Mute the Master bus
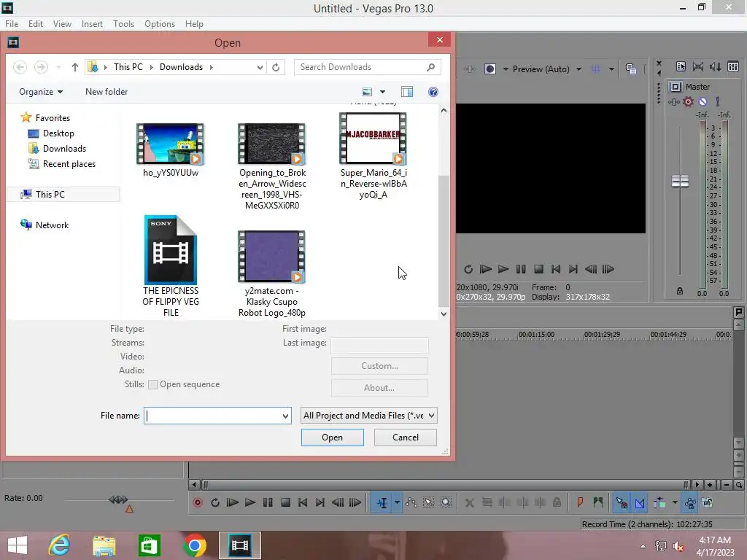Screen dimensions: 747x560 (x=703, y=101)
